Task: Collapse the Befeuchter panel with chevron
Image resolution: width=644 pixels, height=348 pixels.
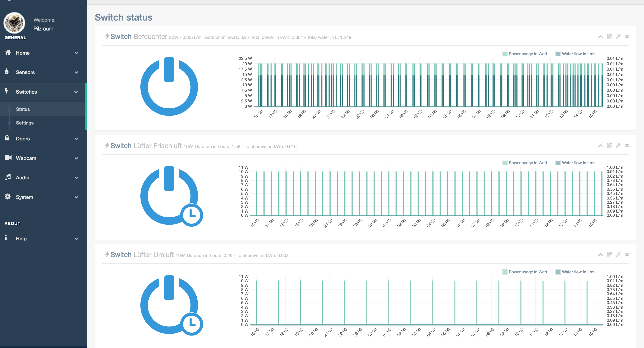Action: (x=600, y=37)
